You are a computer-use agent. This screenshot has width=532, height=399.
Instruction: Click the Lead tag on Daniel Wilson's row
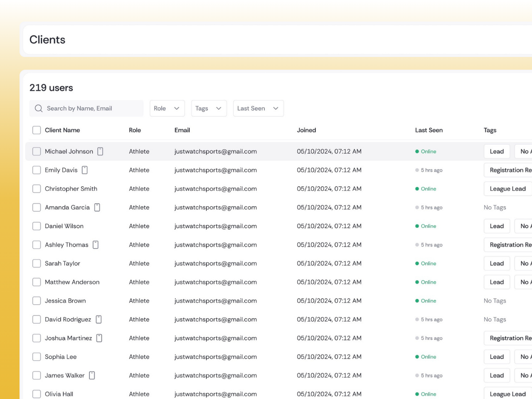[497, 226]
